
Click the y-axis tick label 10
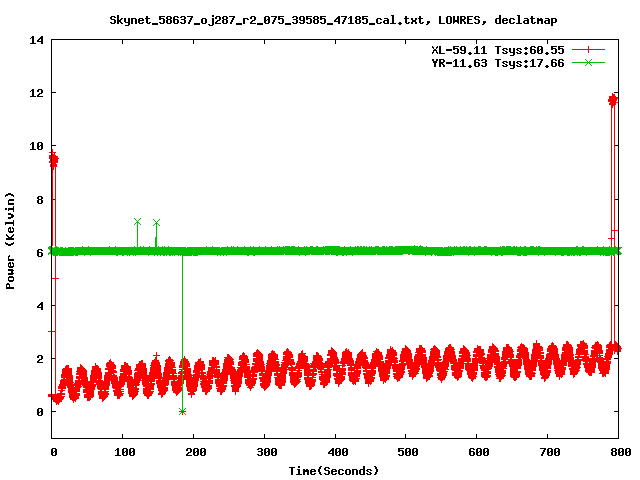click(x=36, y=146)
